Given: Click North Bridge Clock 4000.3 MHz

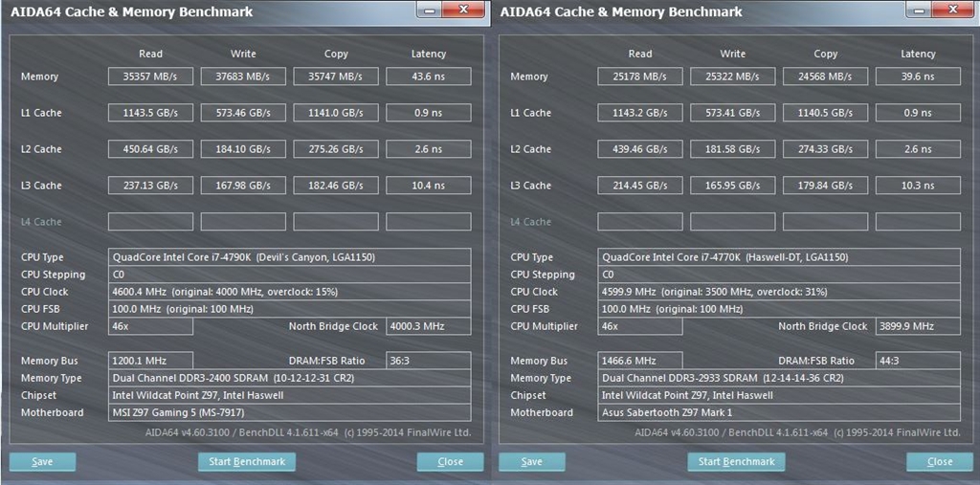Looking at the screenshot, I should 428,326.
